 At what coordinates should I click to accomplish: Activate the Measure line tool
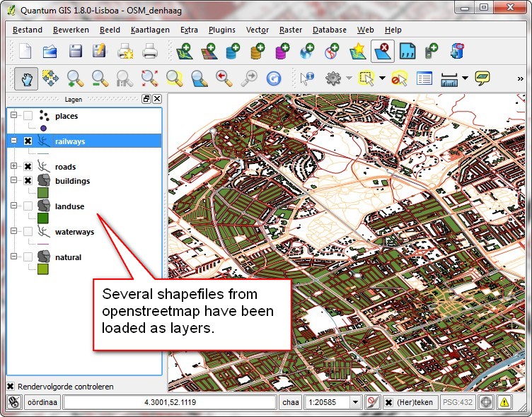tap(449, 79)
